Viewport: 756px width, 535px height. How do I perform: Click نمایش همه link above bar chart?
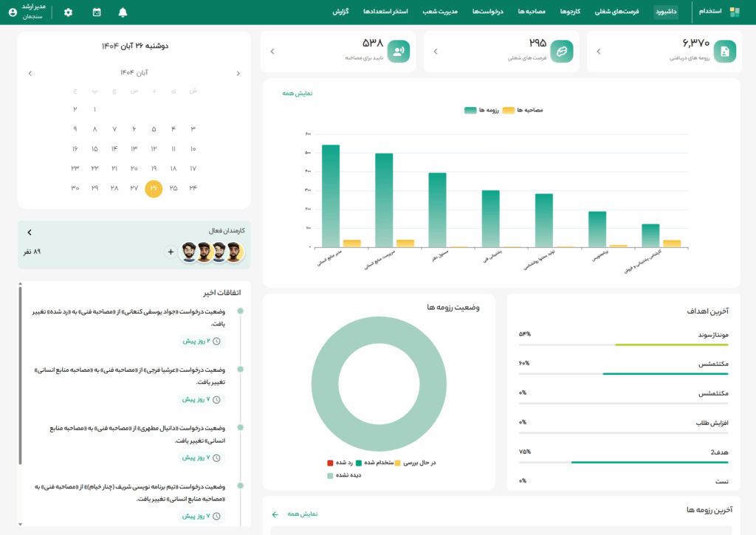pos(298,94)
